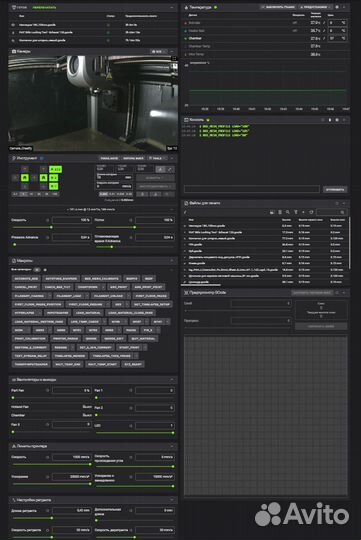The image size is (361, 540).
Task: Run the START_PRINT macro
Action: tap(129, 347)
